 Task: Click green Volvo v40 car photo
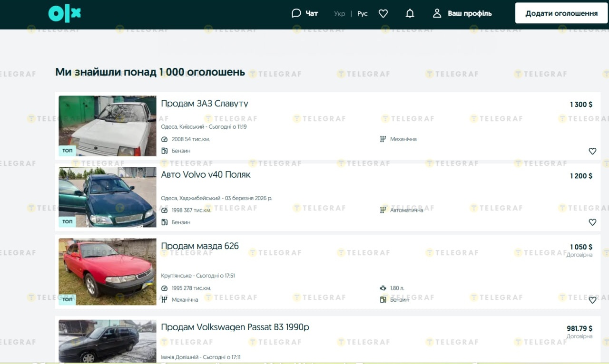tap(107, 197)
